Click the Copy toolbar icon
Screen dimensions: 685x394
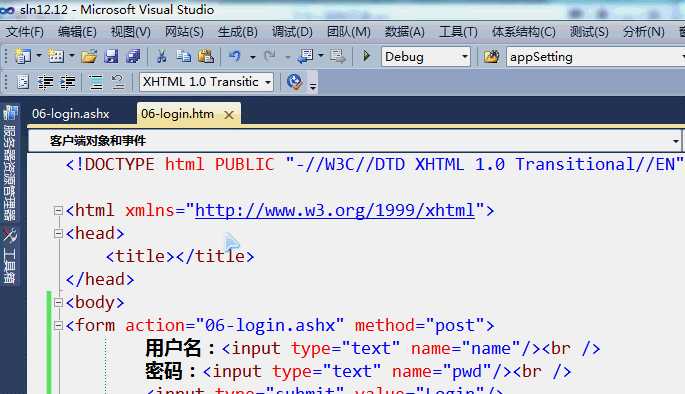tap(183, 56)
